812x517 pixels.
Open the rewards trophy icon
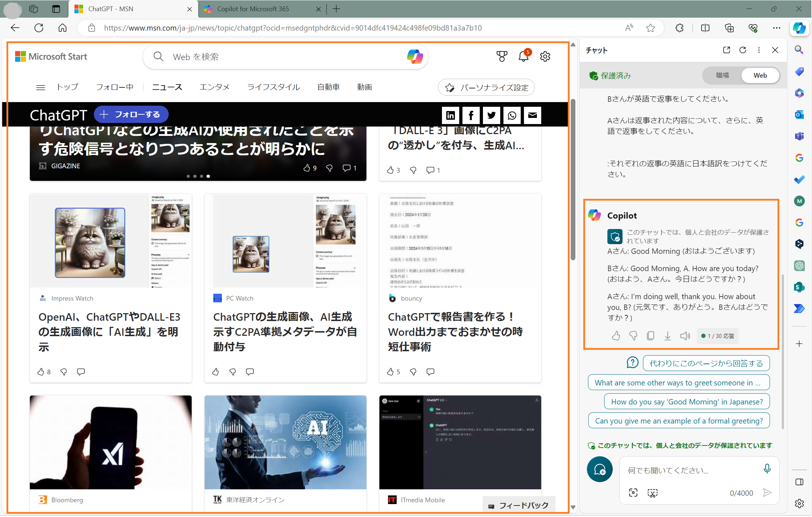click(x=502, y=56)
